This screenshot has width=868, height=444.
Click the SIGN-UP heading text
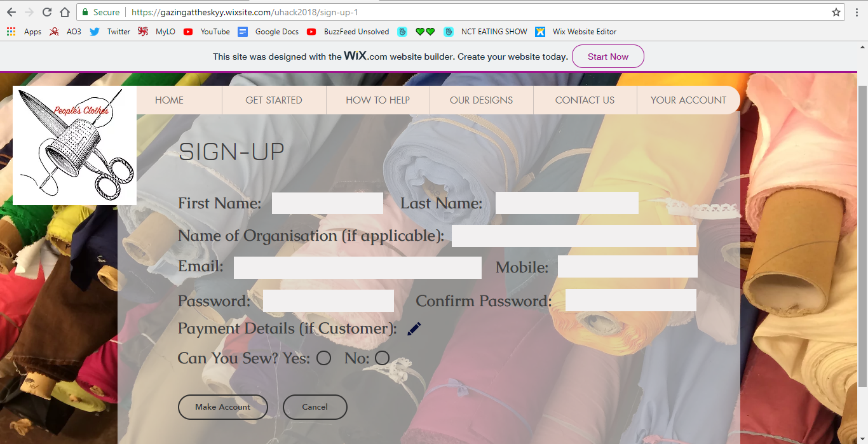(x=231, y=152)
